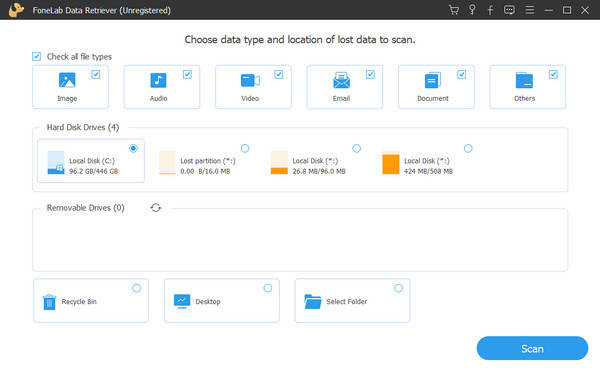Click the Select Folder label
The height and width of the screenshot is (375, 600).
[x=347, y=302]
